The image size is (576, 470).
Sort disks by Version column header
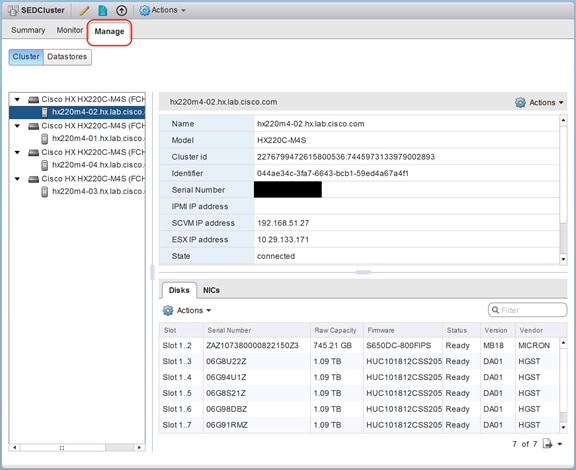pos(498,330)
